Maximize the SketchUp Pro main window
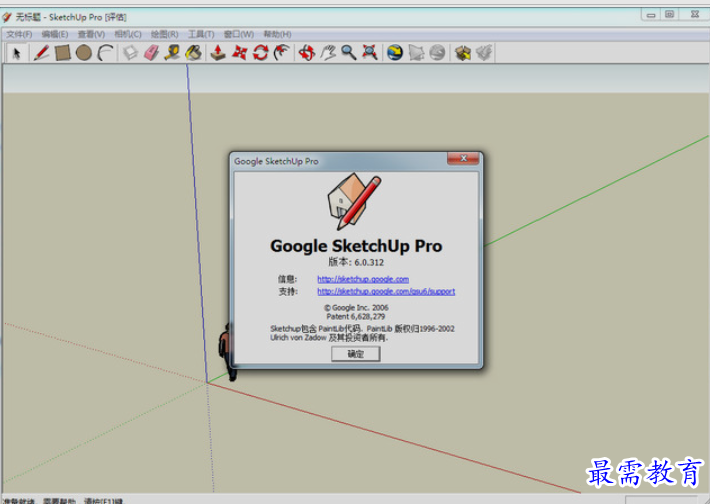Viewport: 710px width, 504px height. pyautogui.click(x=670, y=14)
